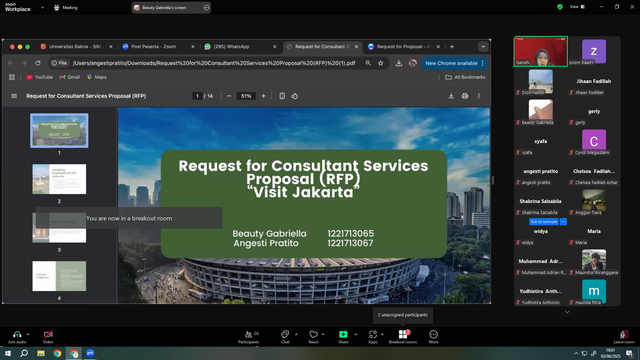Select the Cyndi Megautami participant tile
The image size is (640, 360).
594,142
